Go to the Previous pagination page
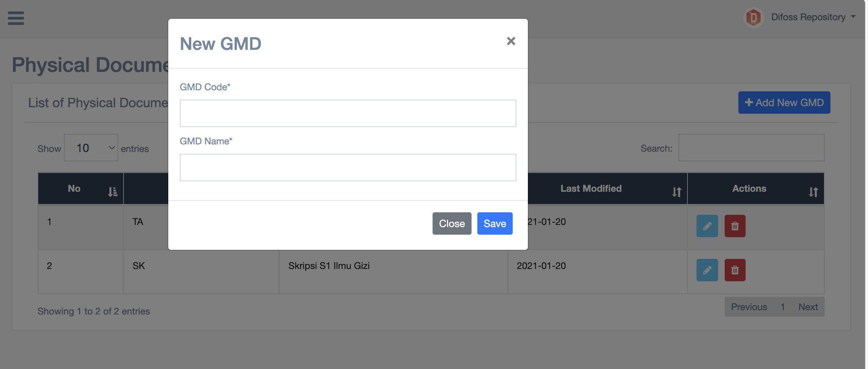This screenshot has width=868, height=369. pos(749,307)
